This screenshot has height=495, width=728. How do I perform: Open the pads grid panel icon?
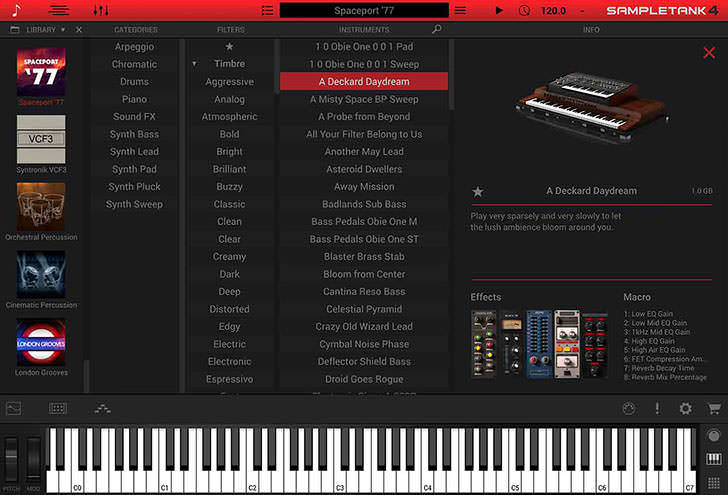[58, 409]
